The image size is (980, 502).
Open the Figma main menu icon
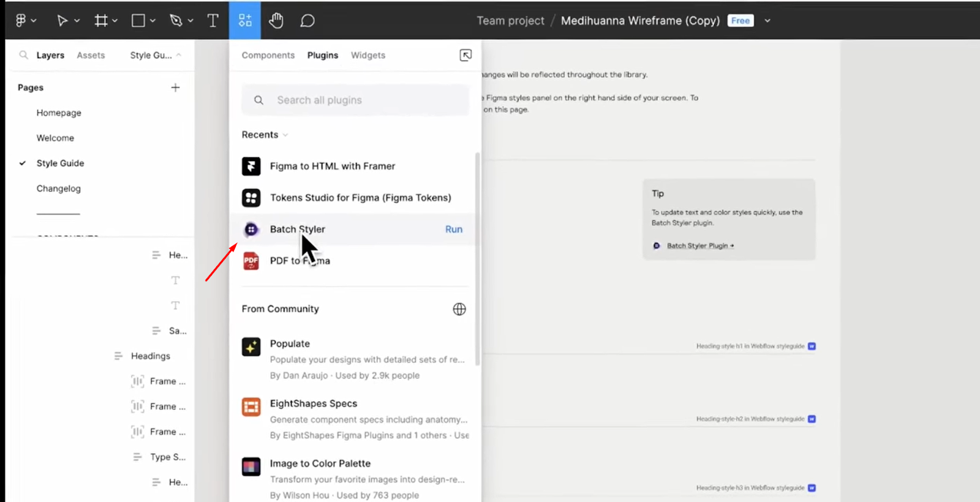pos(21,21)
